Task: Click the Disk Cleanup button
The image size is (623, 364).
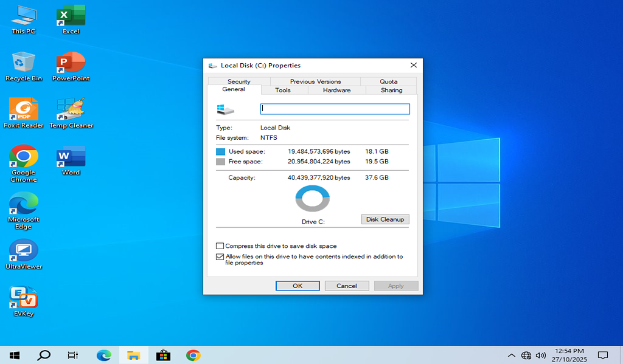Action: click(x=385, y=219)
